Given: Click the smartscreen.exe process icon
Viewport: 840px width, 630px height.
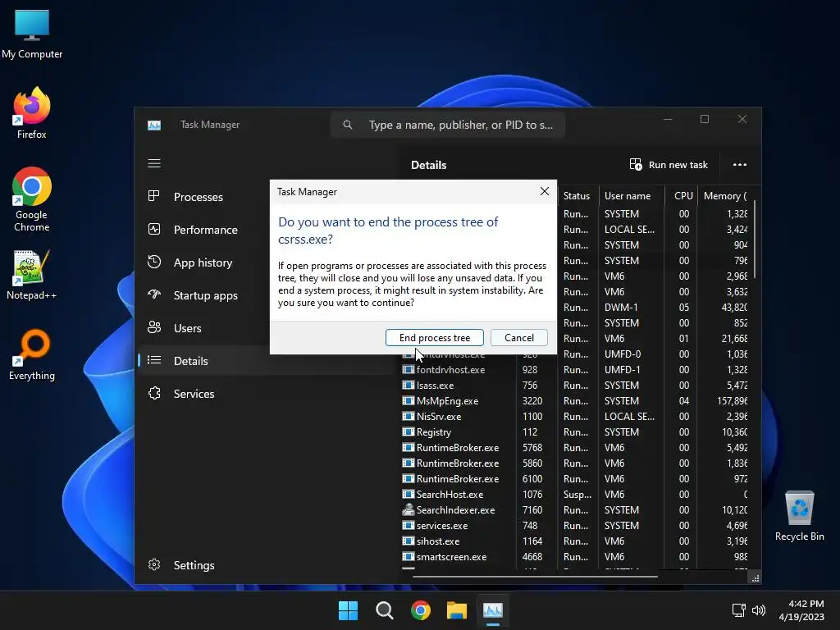Looking at the screenshot, I should click(x=409, y=557).
